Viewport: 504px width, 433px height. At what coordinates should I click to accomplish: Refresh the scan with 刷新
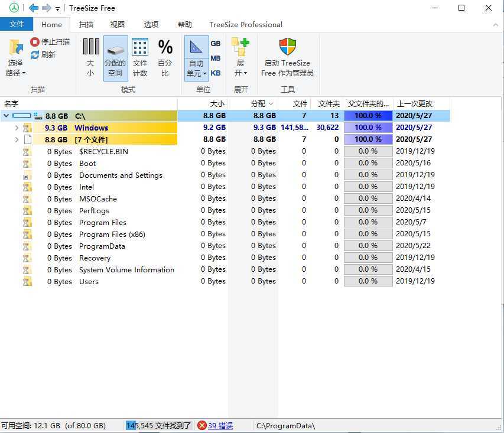(43, 55)
